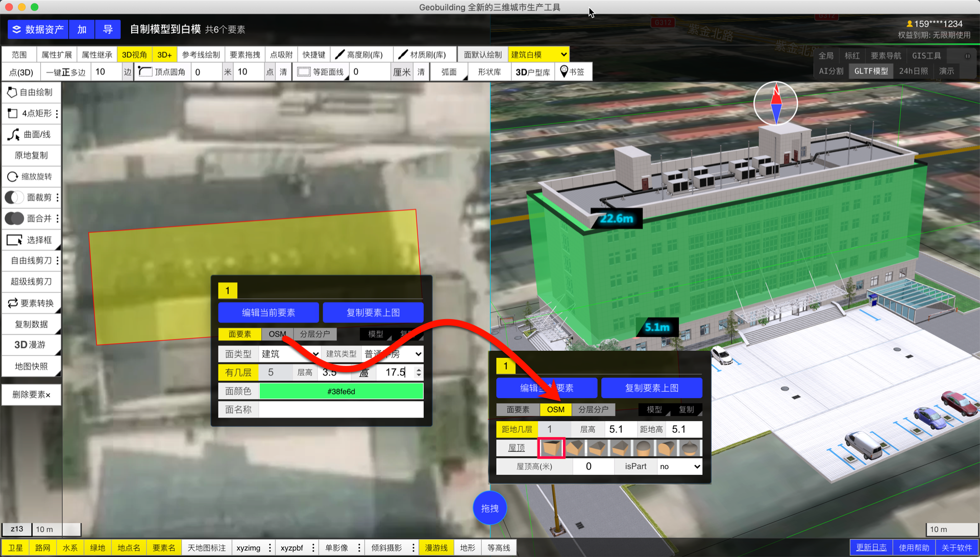This screenshot has width=980, height=557.
Task: Open the isPart dropdown
Action: point(679,466)
